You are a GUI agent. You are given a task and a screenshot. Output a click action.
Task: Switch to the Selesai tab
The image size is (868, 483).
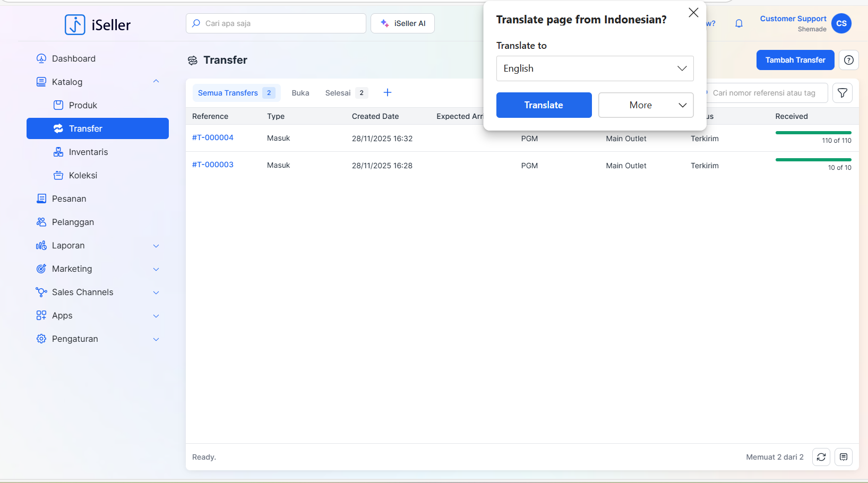click(x=338, y=93)
